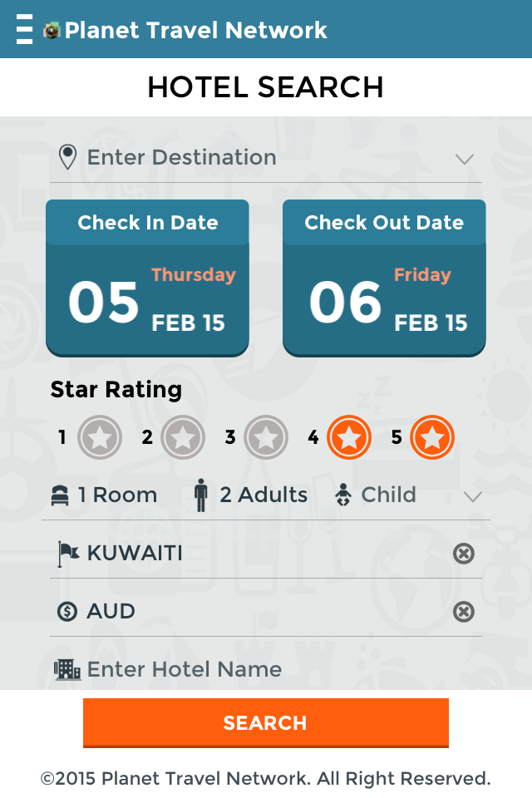Viewport: 532px width, 798px height.
Task: Toggle the 3 star rating
Action: [x=266, y=438]
